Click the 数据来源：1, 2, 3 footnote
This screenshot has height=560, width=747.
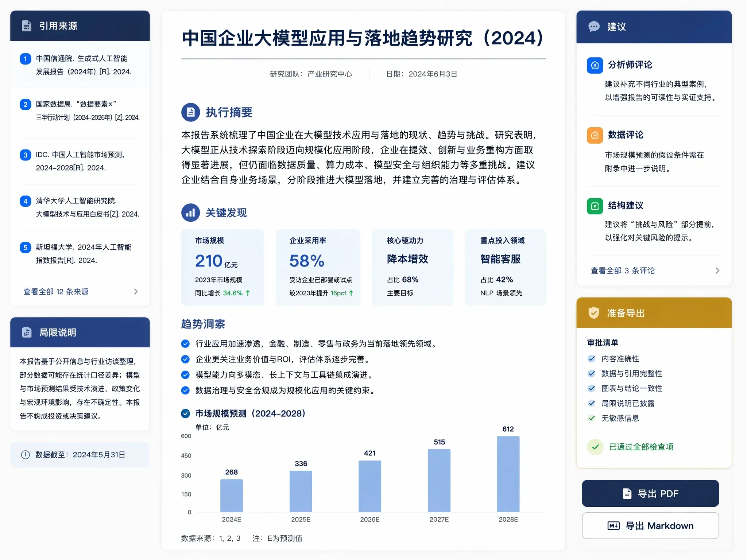click(x=211, y=538)
